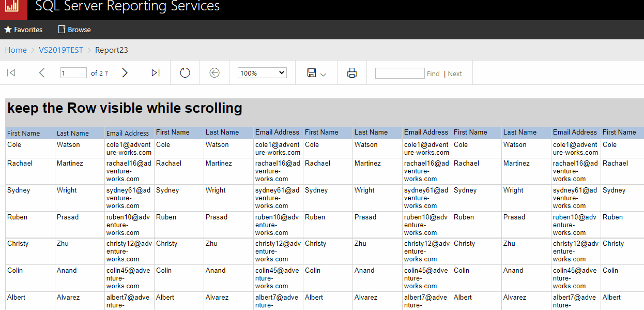The image size is (644, 310).
Task: Click the leftmost Christy cell
Action: pos(30,252)
